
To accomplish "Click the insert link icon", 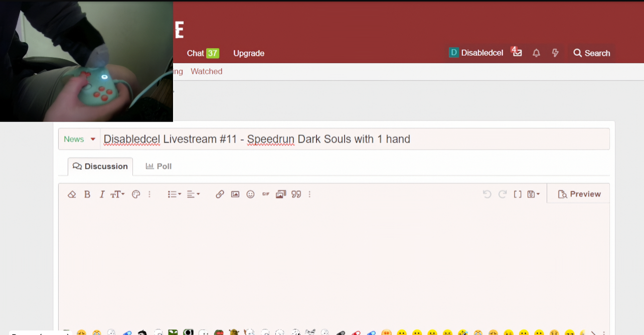I will coord(220,194).
